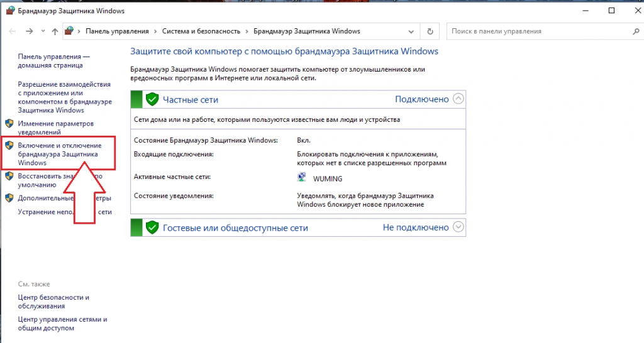Open 'Центр безопасности и обслуживания' link

click(53, 302)
